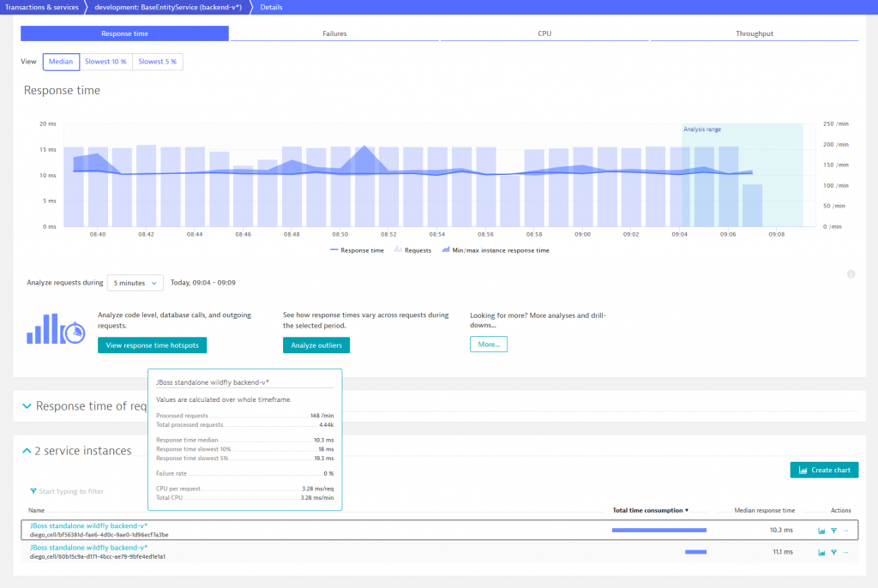
Task: Click View response time hotspots button
Action: (152, 345)
